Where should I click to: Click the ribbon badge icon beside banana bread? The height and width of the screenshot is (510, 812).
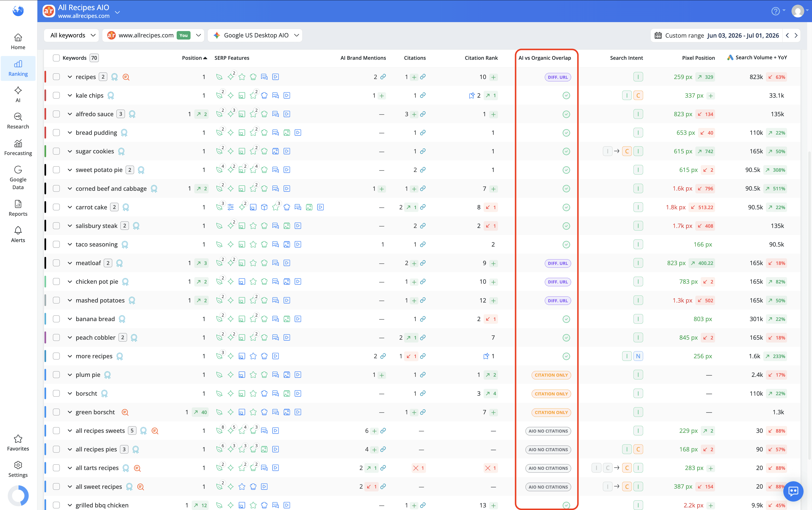pos(122,319)
